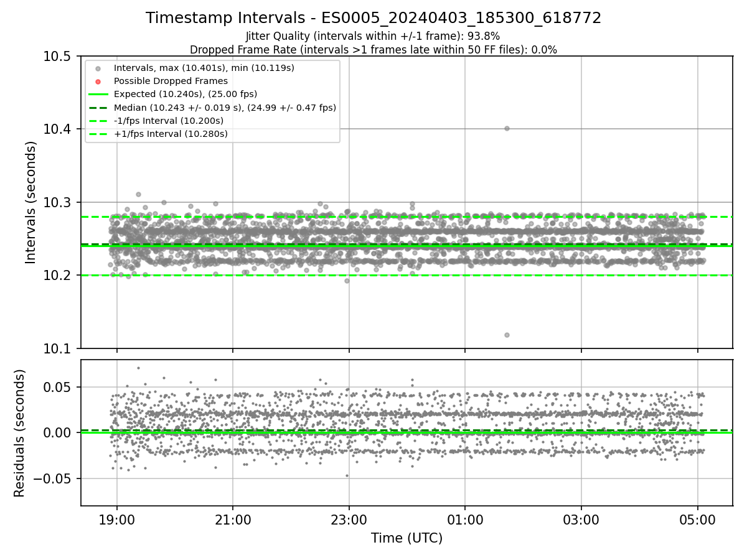This screenshot has width=747, height=560.
Task: Click legend entry 'Intervals, max (10.401s), min (10.119s)'
Action: point(204,67)
